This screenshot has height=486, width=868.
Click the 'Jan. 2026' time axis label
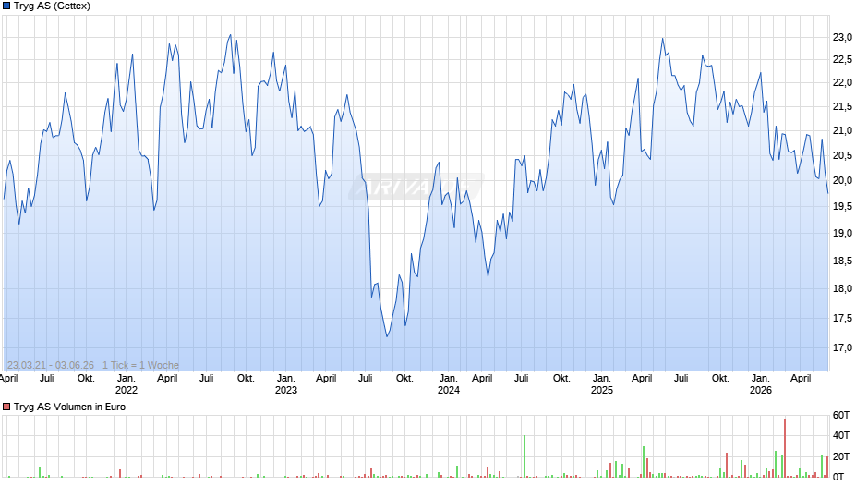761,384
